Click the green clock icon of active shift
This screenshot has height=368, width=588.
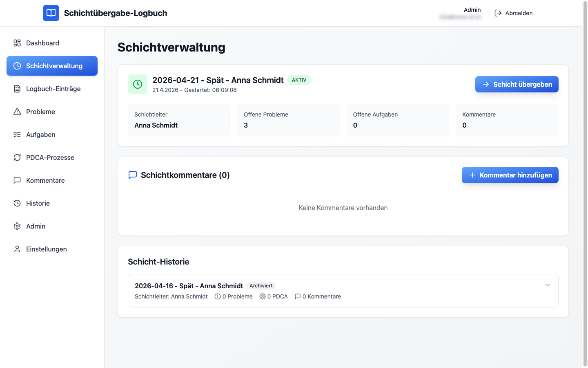(138, 84)
